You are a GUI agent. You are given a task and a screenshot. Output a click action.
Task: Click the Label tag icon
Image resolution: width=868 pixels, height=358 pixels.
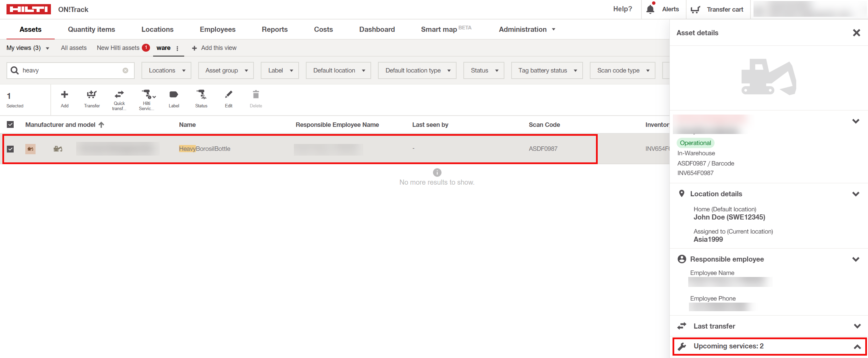[174, 95]
